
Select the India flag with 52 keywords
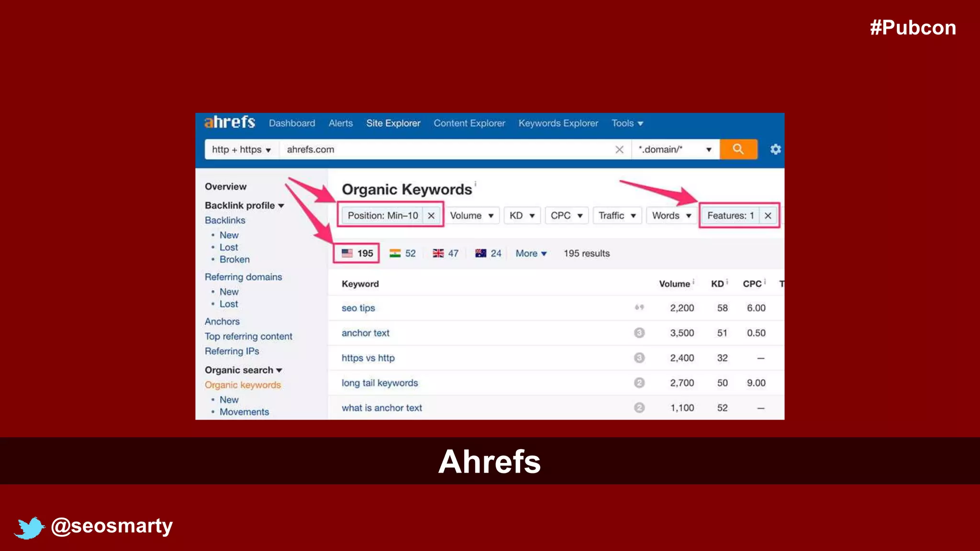click(x=402, y=253)
